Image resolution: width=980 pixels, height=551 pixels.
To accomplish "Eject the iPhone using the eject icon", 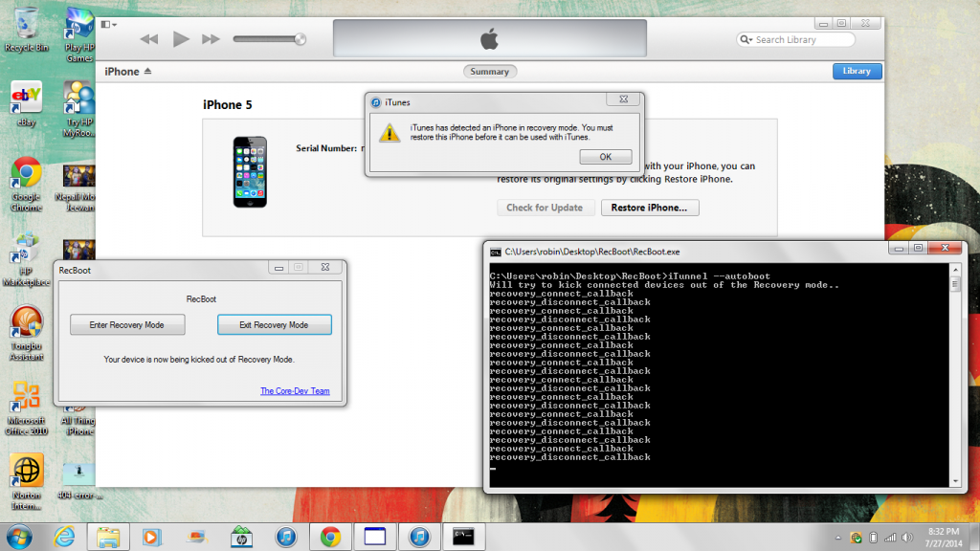I will point(147,72).
